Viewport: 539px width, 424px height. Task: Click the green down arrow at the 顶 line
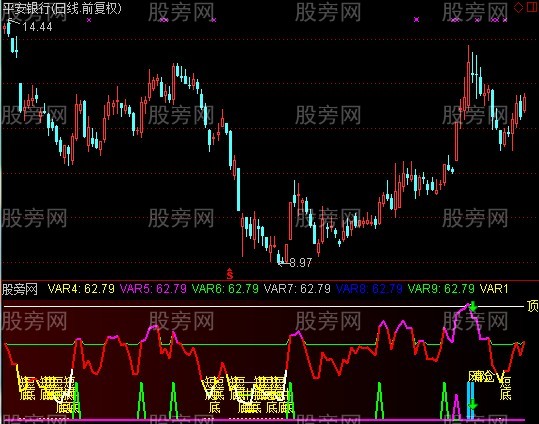pyautogui.click(x=474, y=306)
